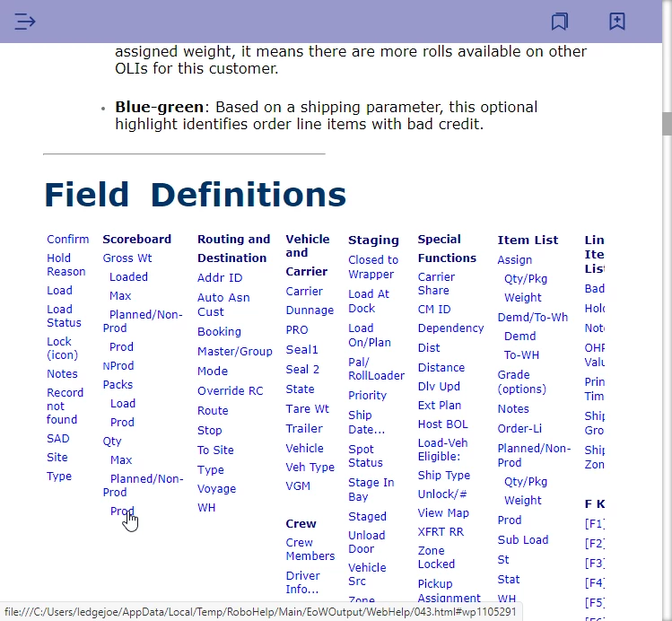The image size is (672, 621).
Task: Open the Seal1 link
Action: click(302, 350)
